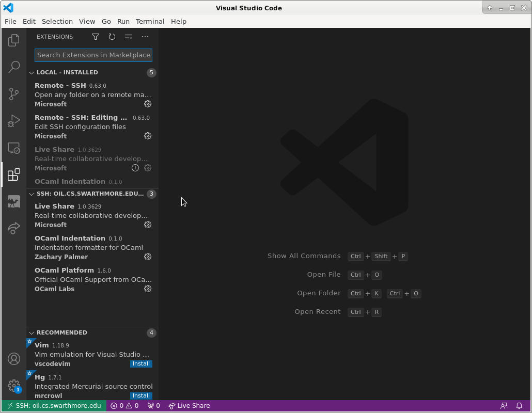Viewport: 532px width, 413px height.
Task: Open the Selection menu in the menu bar
Action: point(57,21)
